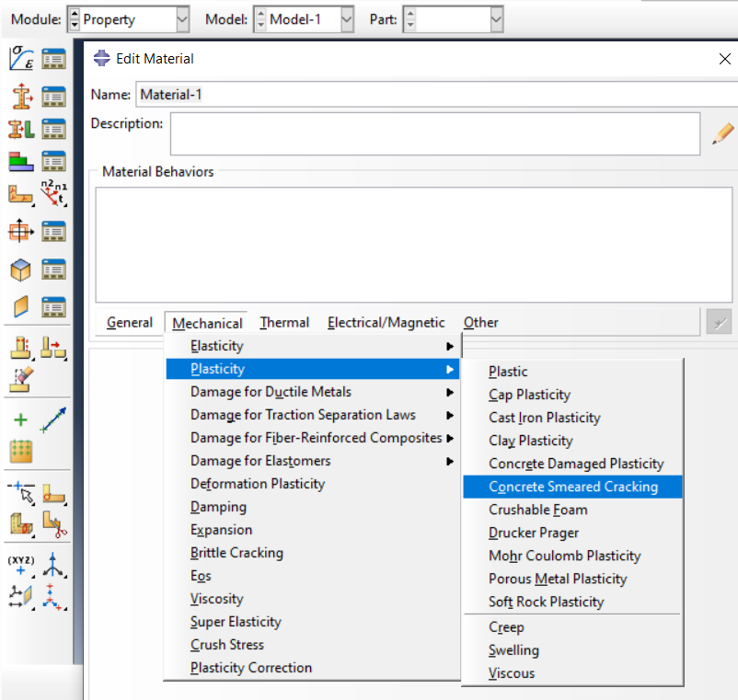Open the Electrical/Magnetic menu
This screenshot has height=700, width=738.
click(x=386, y=323)
